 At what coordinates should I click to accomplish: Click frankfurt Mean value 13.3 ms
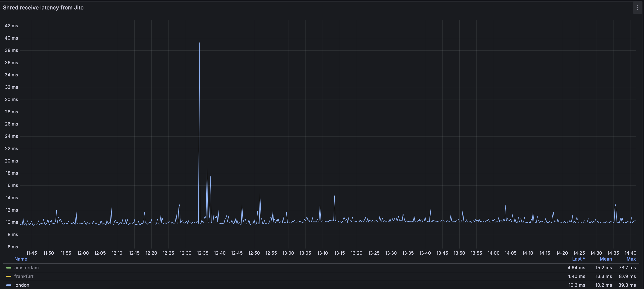[603, 276]
